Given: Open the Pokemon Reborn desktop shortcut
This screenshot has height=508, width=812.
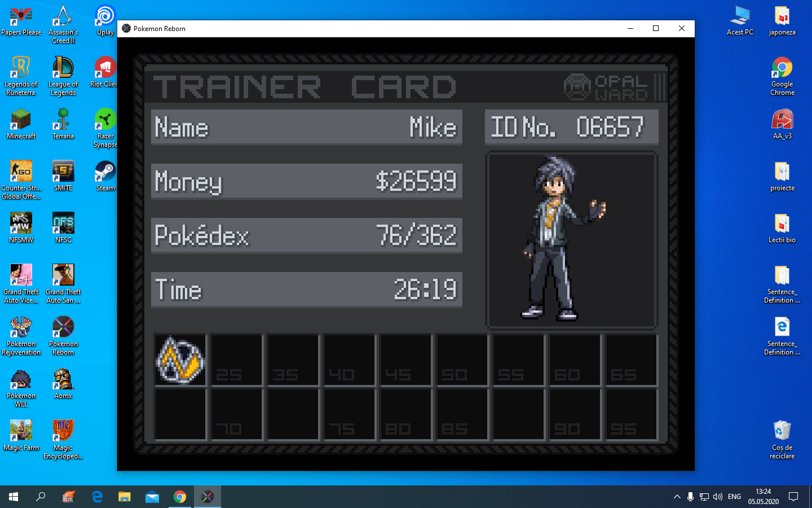Looking at the screenshot, I should coord(63,335).
